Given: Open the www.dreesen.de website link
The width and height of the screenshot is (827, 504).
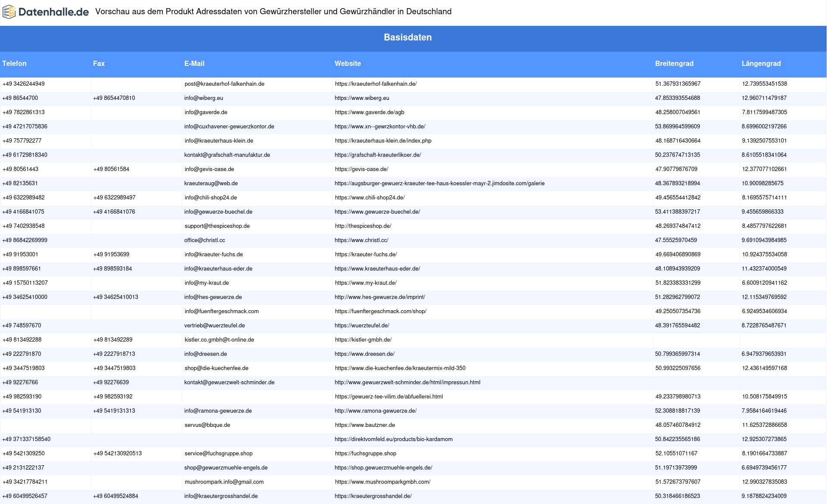Looking at the screenshot, I should [364, 354].
